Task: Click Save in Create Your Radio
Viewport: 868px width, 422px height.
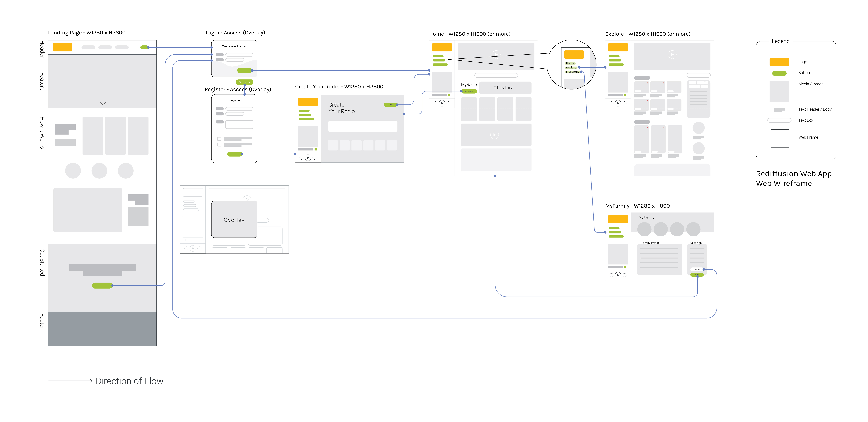Action: 391,105
